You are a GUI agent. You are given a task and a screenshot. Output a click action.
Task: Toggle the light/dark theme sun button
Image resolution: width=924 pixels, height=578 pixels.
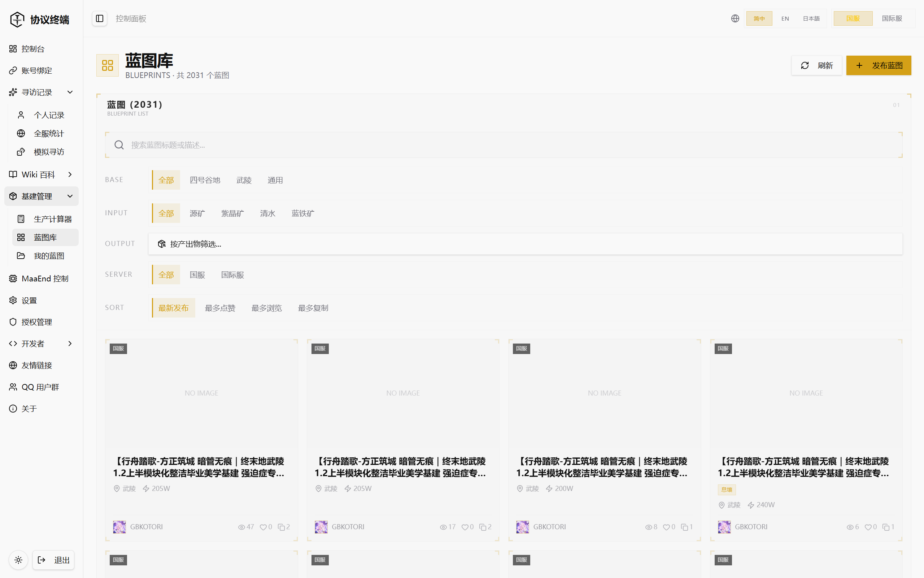pos(18,560)
